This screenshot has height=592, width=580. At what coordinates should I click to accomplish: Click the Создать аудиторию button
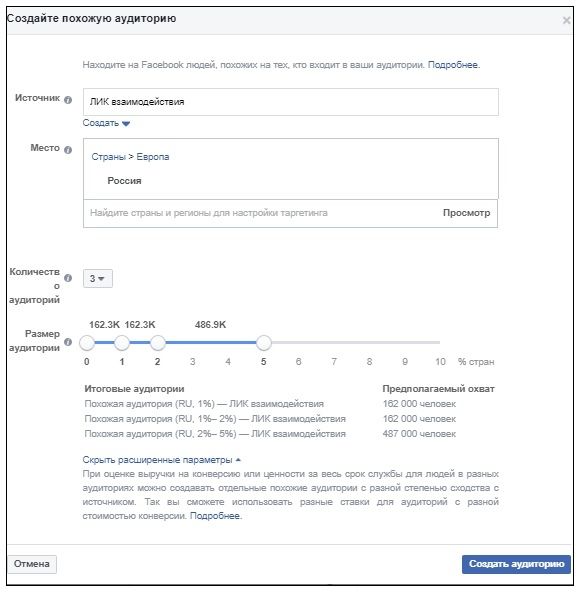pos(516,564)
